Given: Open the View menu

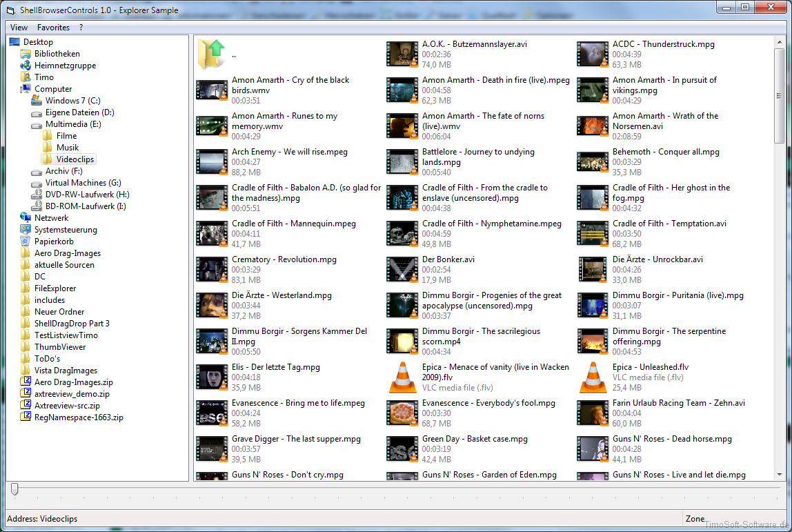Looking at the screenshot, I should (19, 28).
